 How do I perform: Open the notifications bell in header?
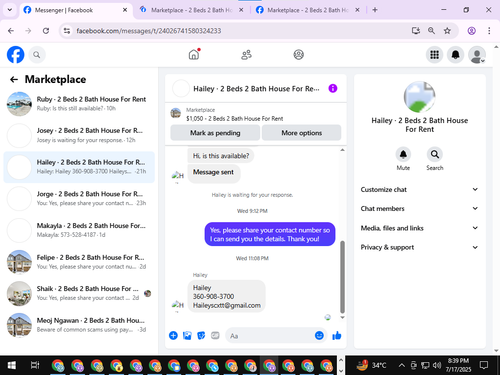pyautogui.click(x=456, y=55)
